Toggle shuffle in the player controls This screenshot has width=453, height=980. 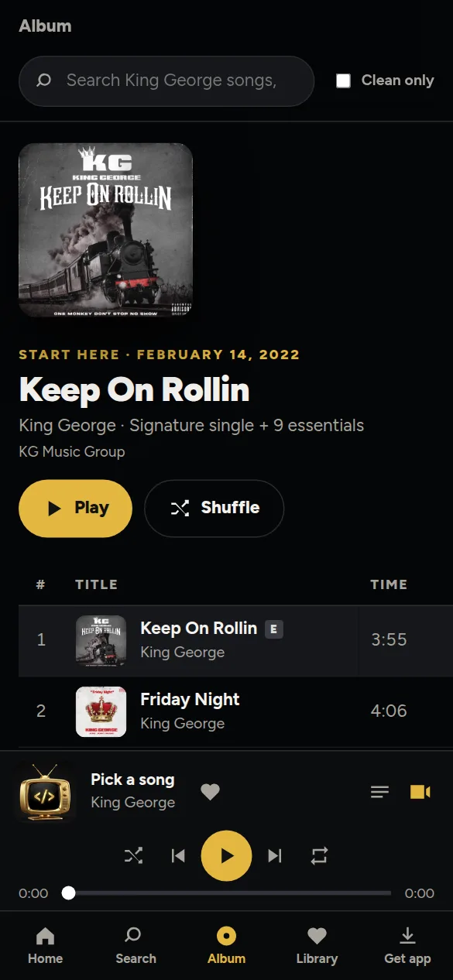(x=134, y=855)
